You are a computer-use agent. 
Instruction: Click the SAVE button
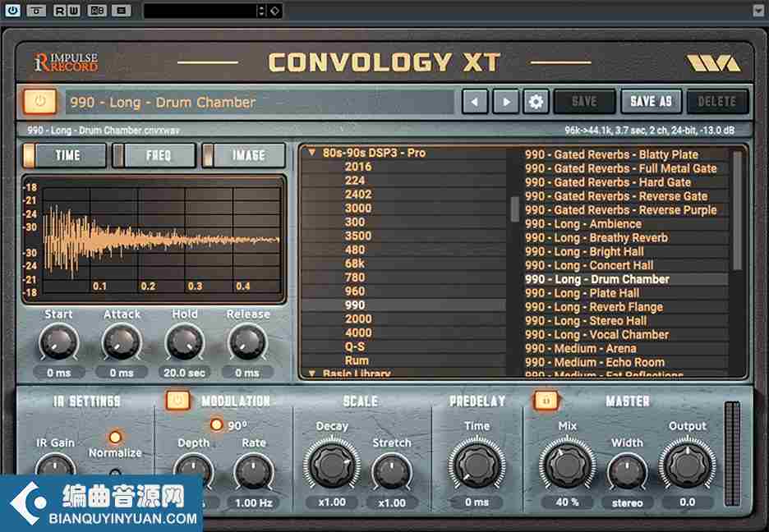(584, 102)
